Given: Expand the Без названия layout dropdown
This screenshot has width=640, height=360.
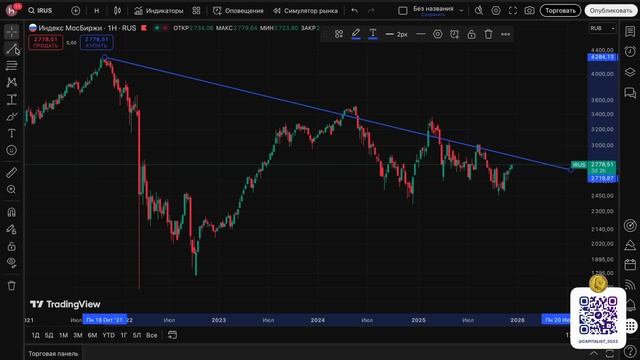Looking at the screenshot, I should [462, 11].
